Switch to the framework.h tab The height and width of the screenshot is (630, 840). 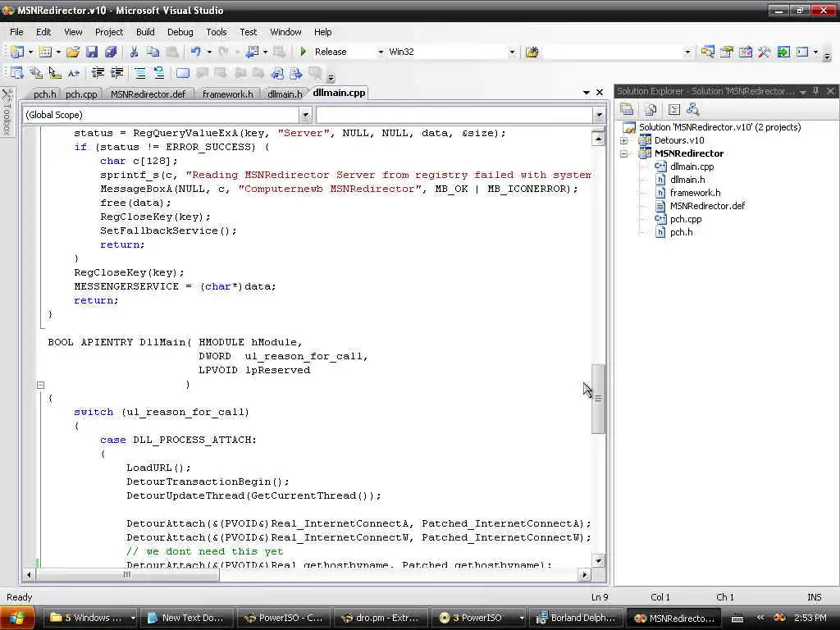coord(228,94)
